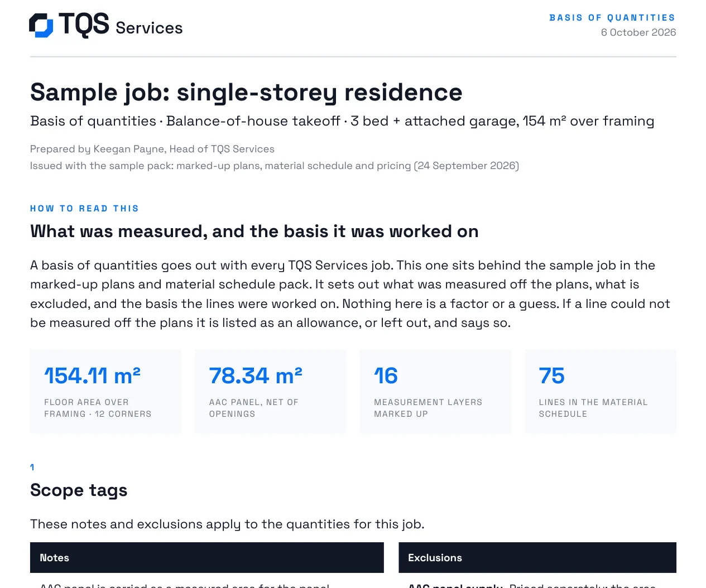Click the "Notes" table header
This screenshot has height=588, width=706.
point(207,558)
